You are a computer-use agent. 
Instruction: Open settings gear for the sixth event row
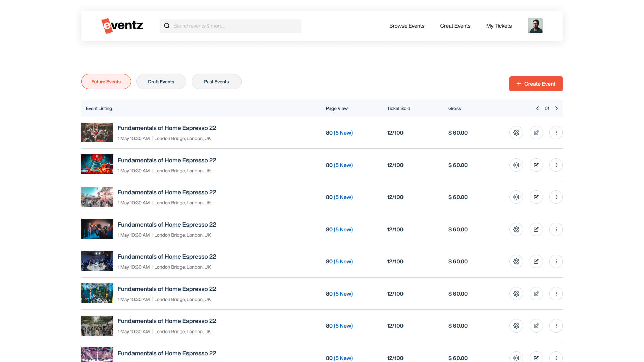coord(516,294)
